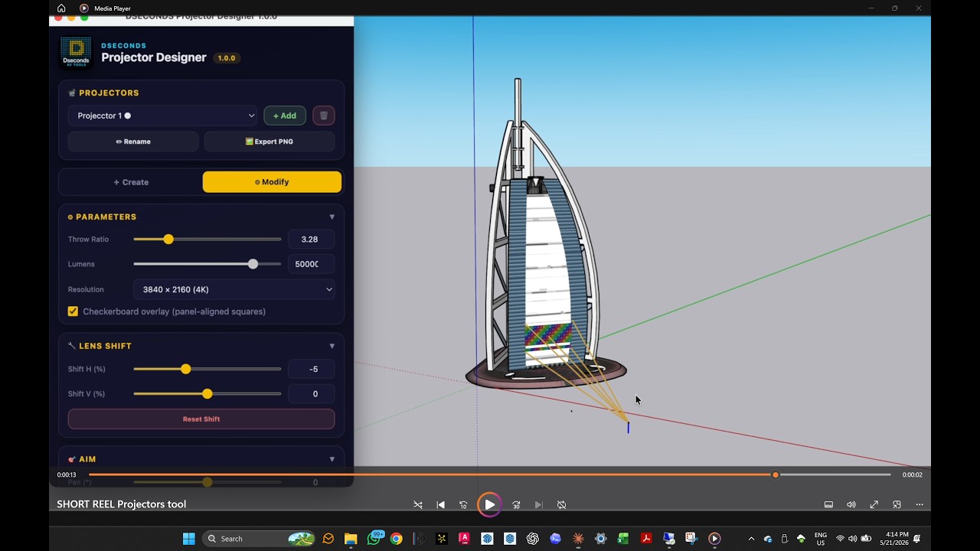Open mini player view
Screen dimensions: 980x551
tap(897, 505)
